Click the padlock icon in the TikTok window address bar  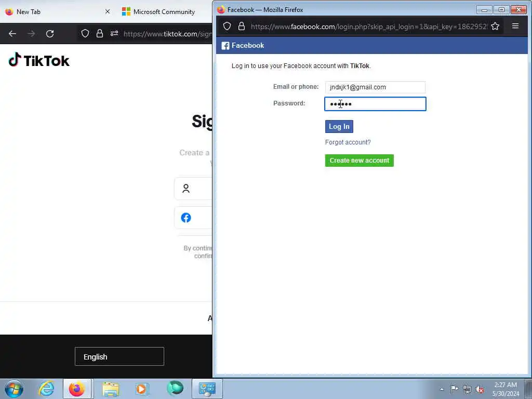pyautogui.click(x=99, y=33)
